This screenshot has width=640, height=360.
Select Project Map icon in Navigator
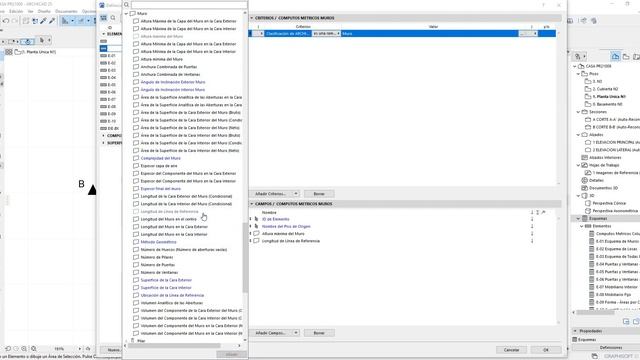[615, 56]
